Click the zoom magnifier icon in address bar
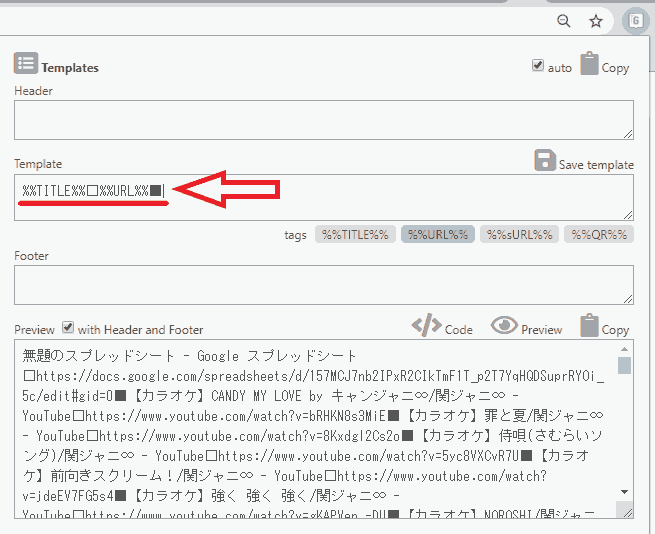Image resolution: width=655 pixels, height=534 pixels. click(564, 20)
